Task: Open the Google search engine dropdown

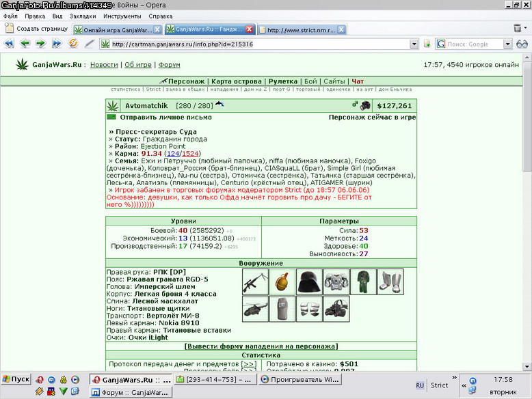Action: 507,44
